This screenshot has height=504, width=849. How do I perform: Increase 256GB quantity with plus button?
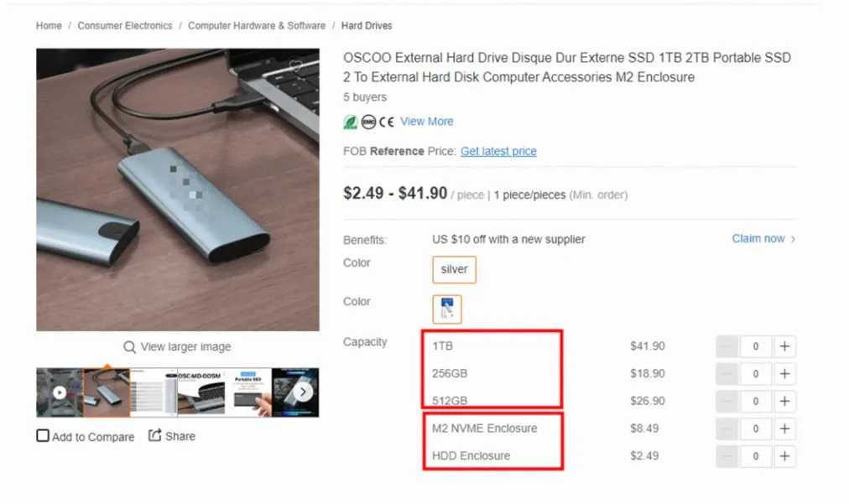[x=784, y=374]
